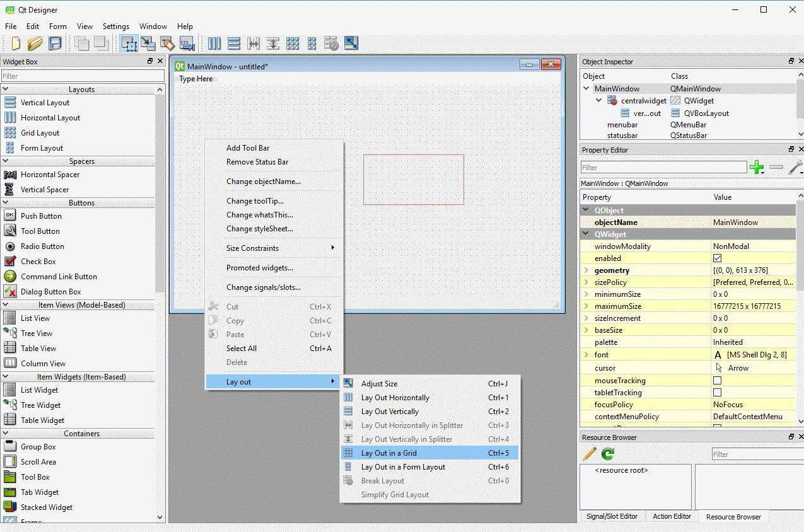Collapse the QObject property group
This screenshot has width=804, height=532.
(586, 211)
